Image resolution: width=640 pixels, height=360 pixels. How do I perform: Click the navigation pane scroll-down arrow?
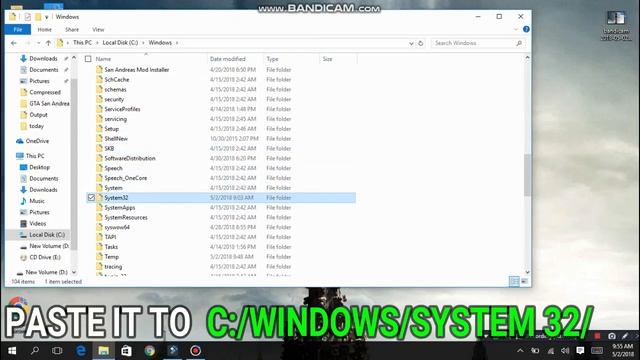74,272
